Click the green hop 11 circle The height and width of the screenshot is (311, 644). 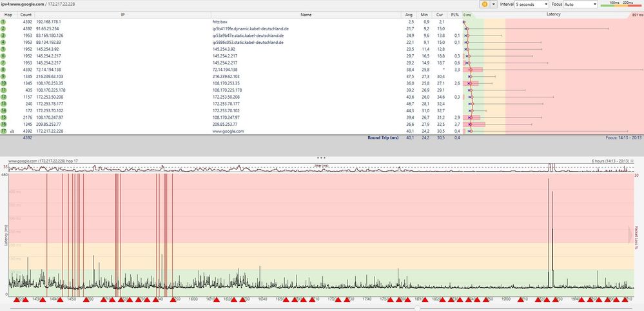3,90
